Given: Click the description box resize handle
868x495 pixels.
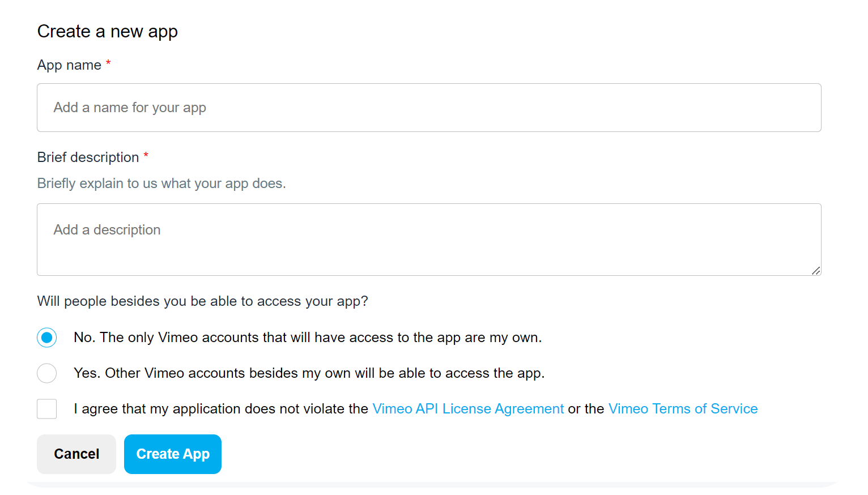Looking at the screenshot, I should [815, 271].
